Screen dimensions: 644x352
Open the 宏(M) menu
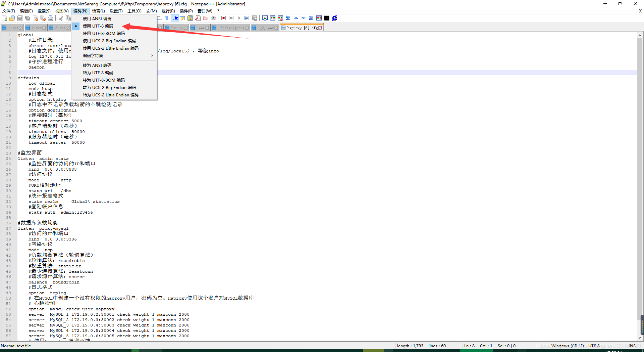click(x=152, y=11)
